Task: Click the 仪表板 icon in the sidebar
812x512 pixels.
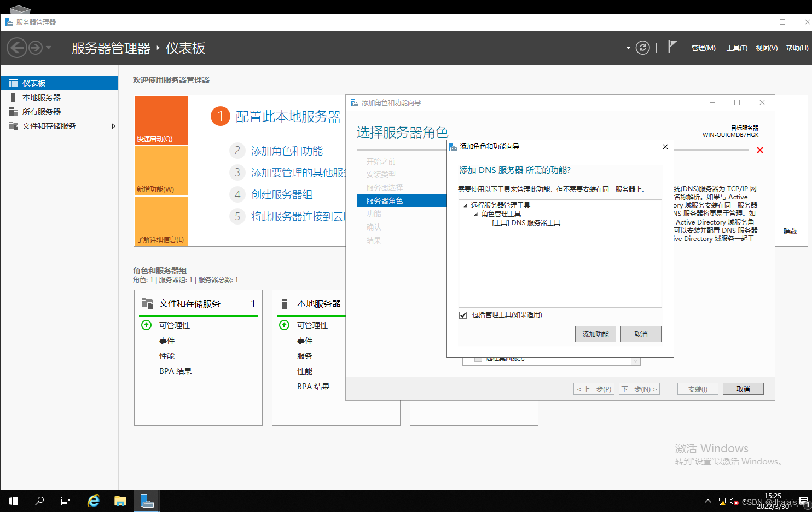Action: click(x=14, y=83)
